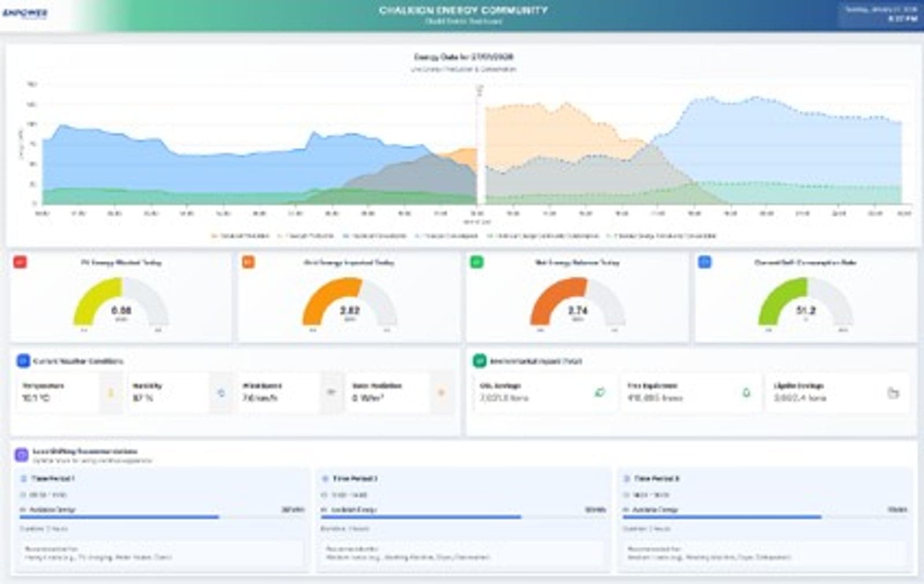Click the Time Period 1 label
Viewport: 924px width, 584px height.
(x=53, y=479)
